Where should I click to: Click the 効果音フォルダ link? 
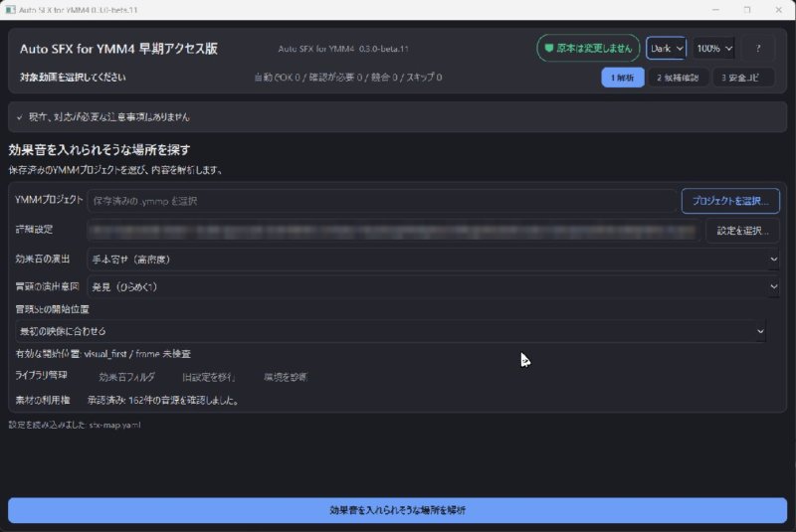(x=126, y=377)
